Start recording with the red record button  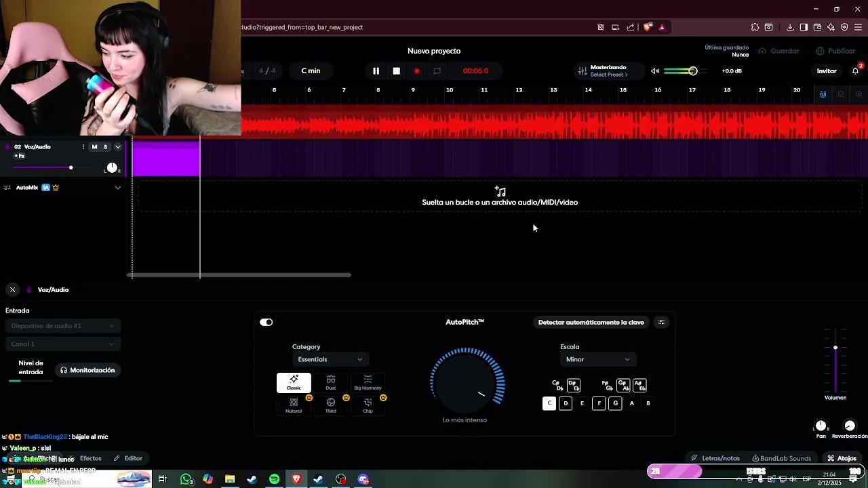click(x=417, y=71)
